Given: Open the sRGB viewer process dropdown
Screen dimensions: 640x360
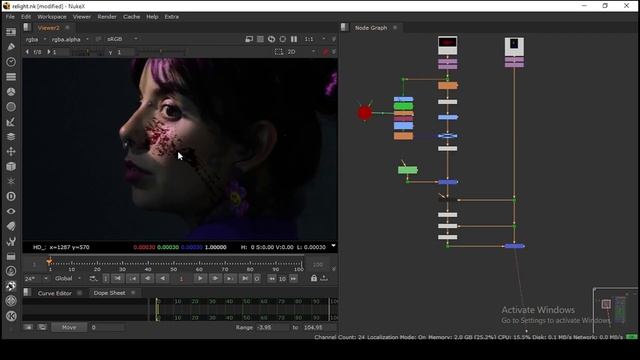Looking at the screenshot, I should (122, 39).
